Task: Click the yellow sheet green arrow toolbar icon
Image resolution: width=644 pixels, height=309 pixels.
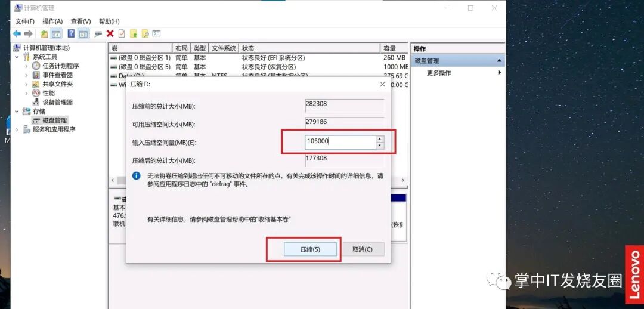Action: coord(134,33)
